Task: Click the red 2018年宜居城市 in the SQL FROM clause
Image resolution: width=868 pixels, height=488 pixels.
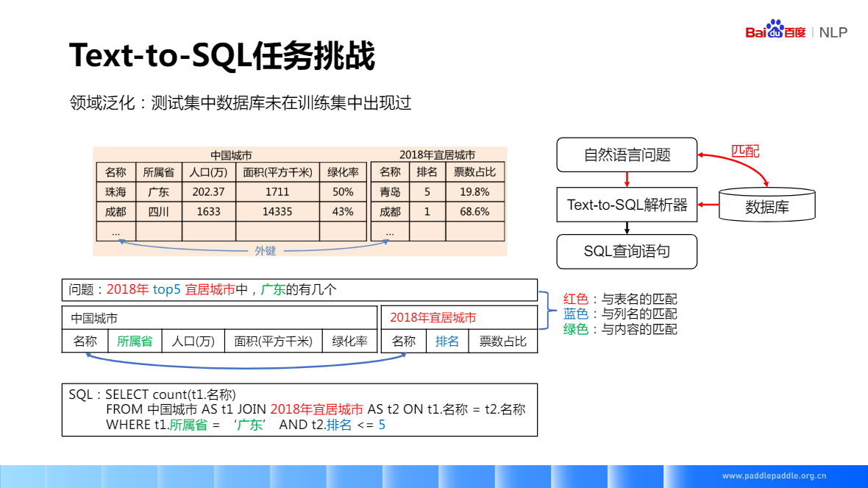Action: point(316,409)
